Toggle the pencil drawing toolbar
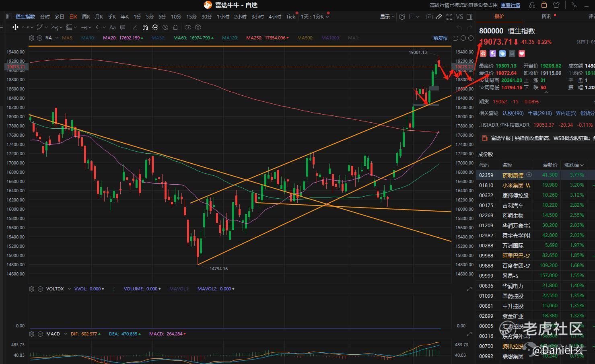Viewport: 595px width, 364px height. pos(439,16)
